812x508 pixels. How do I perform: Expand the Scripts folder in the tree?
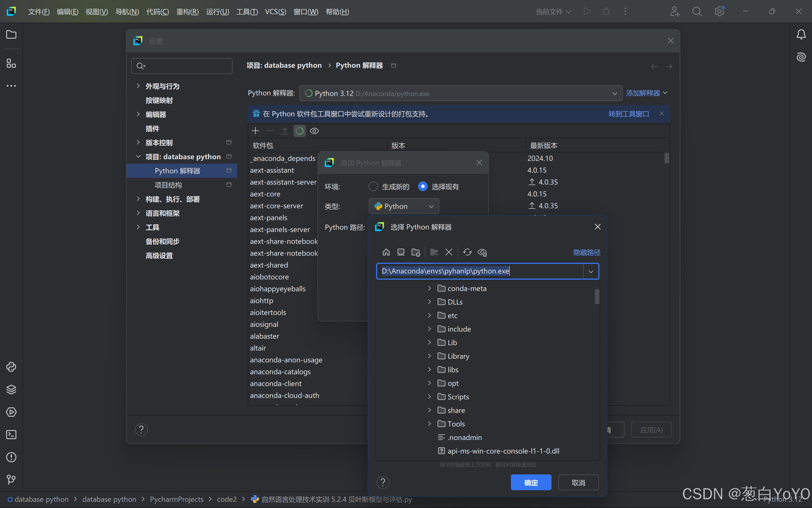[x=429, y=397]
